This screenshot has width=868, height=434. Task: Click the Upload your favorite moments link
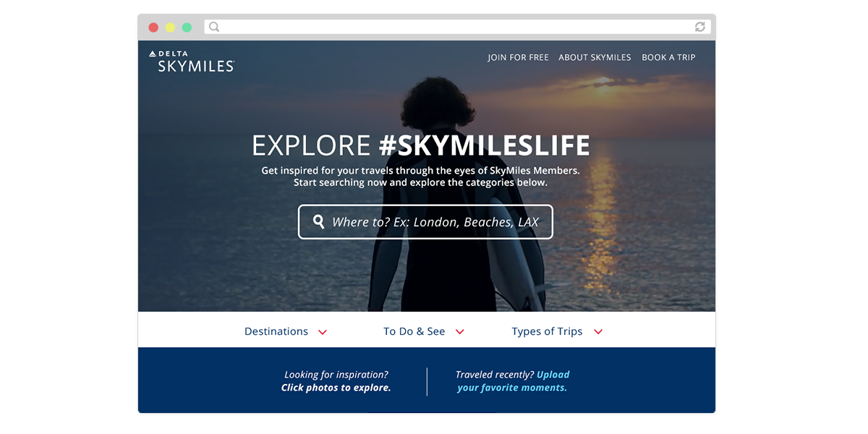point(513,381)
